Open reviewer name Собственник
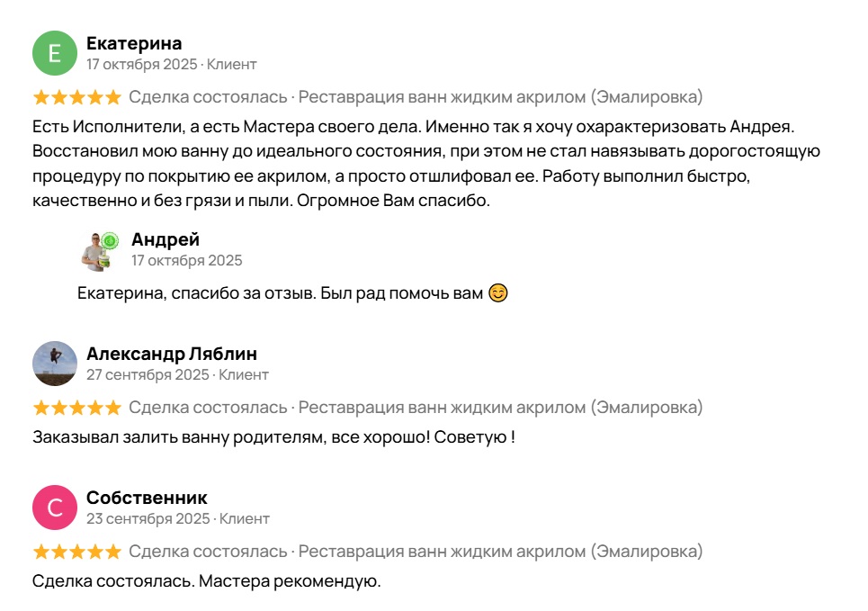Viewport: 868px width, 611px height. [x=147, y=498]
